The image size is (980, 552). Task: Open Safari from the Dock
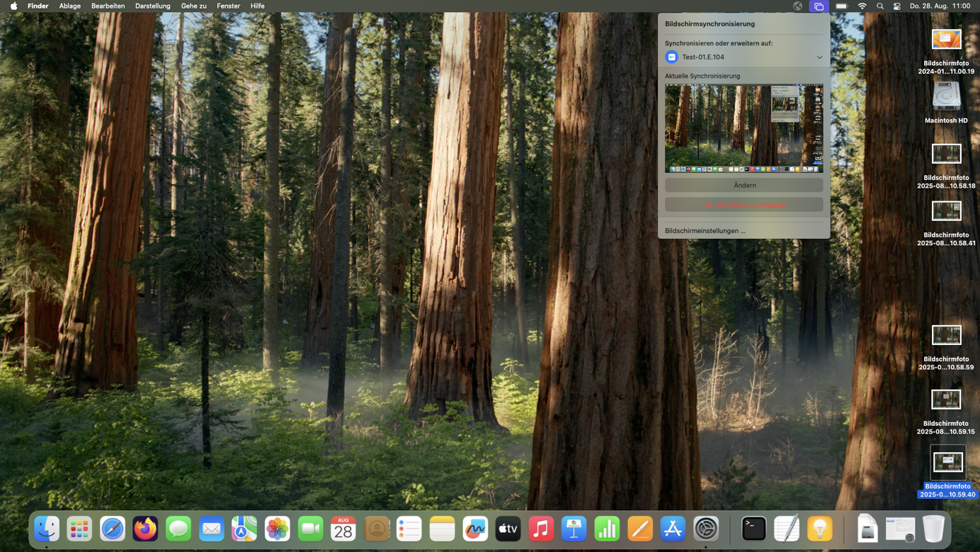click(x=112, y=528)
